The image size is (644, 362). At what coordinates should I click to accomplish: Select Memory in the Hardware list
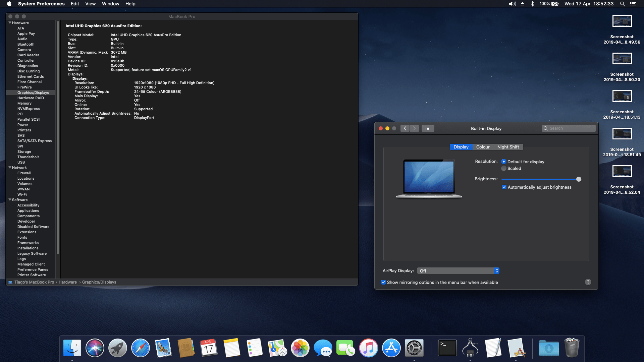tap(24, 103)
